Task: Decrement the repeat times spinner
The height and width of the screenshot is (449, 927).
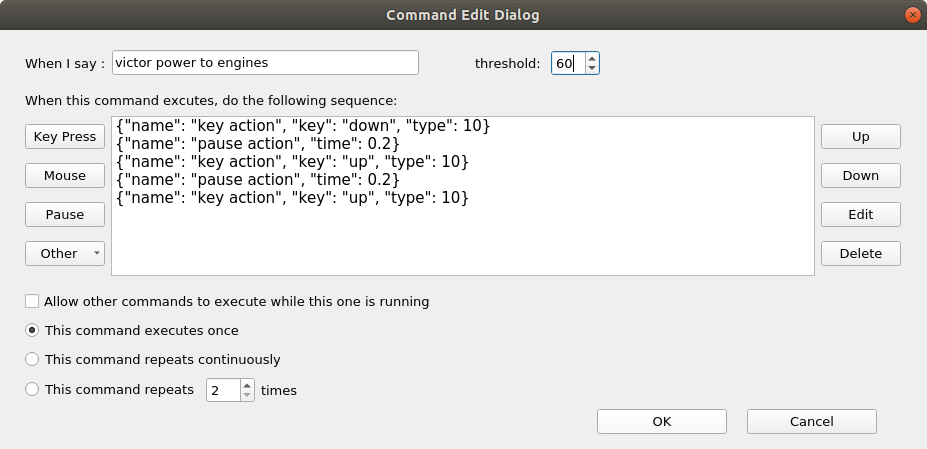Action: click(247, 395)
